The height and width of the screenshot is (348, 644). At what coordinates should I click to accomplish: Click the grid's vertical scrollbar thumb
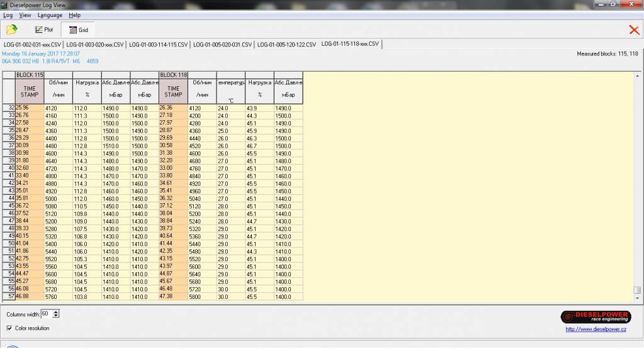tap(637, 290)
